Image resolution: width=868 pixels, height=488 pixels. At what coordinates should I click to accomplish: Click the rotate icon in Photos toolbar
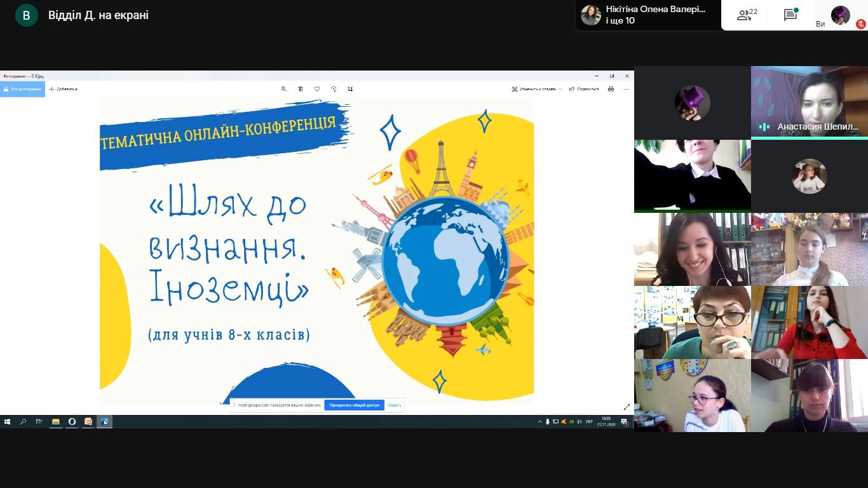pyautogui.click(x=334, y=89)
